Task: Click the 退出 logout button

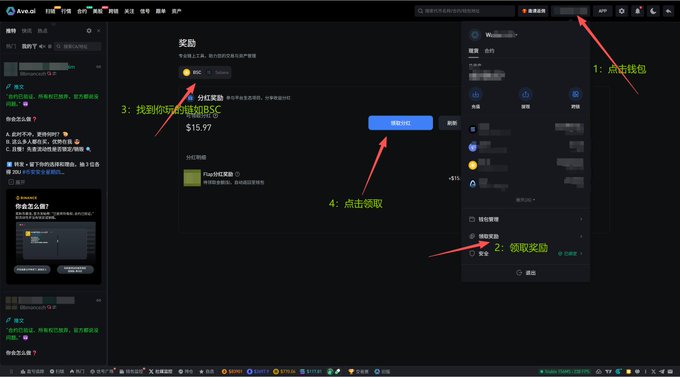Action: [x=526, y=273]
